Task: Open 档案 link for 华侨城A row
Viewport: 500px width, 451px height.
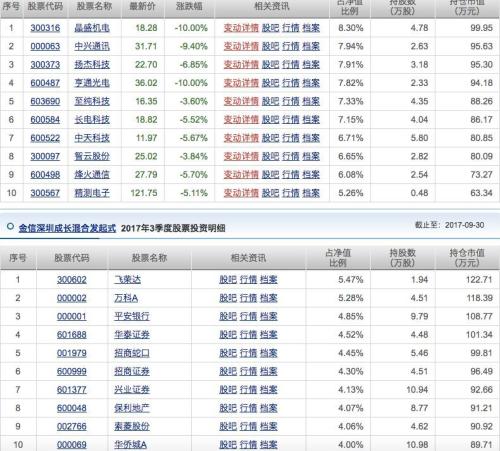Action: pos(269,445)
